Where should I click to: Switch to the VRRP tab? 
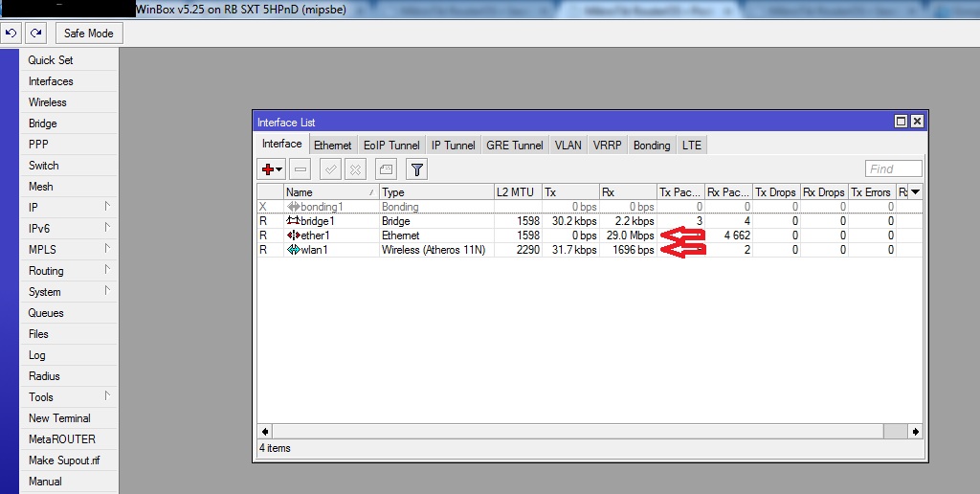[608, 146]
